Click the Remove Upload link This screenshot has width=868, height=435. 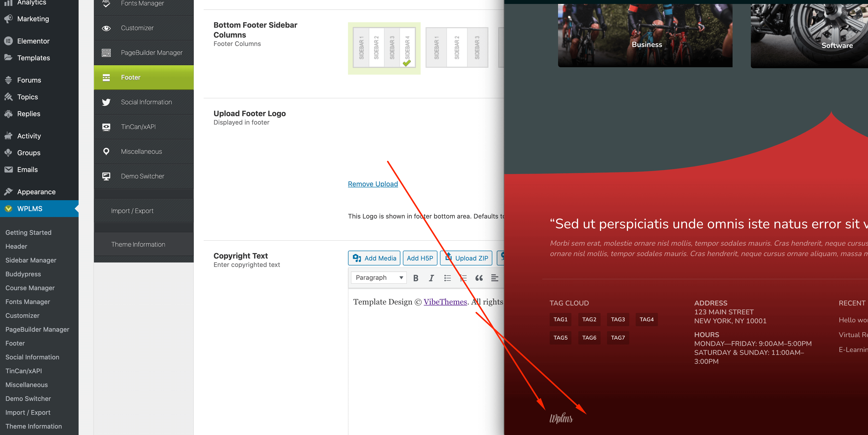click(x=373, y=184)
